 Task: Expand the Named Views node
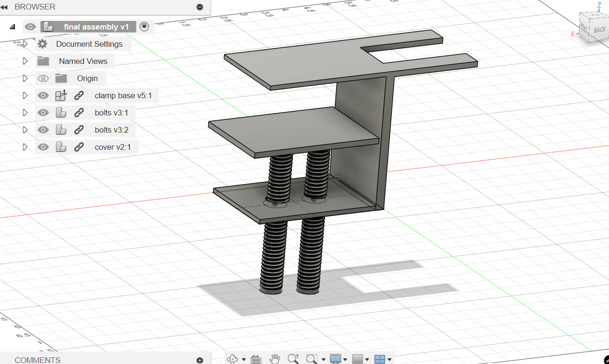pyautogui.click(x=25, y=61)
